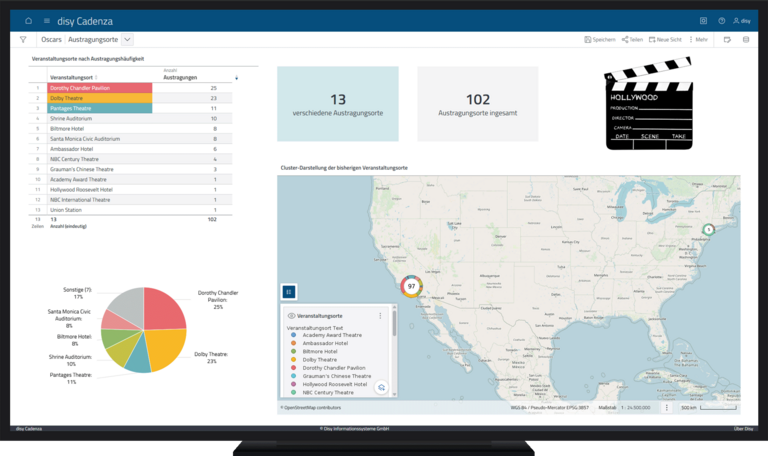The width and height of the screenshot is (768, 456).
Task: Click the Teilen share button
Action: pos(632,40)
